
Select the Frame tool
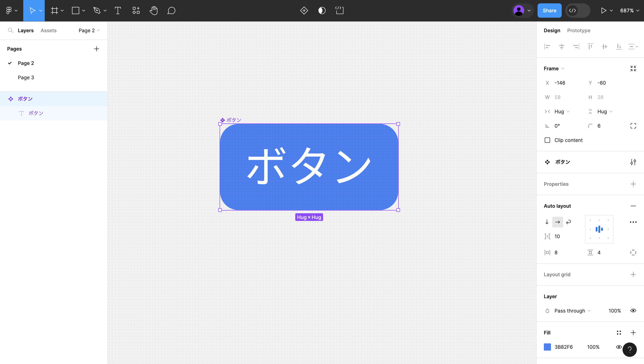55,11
